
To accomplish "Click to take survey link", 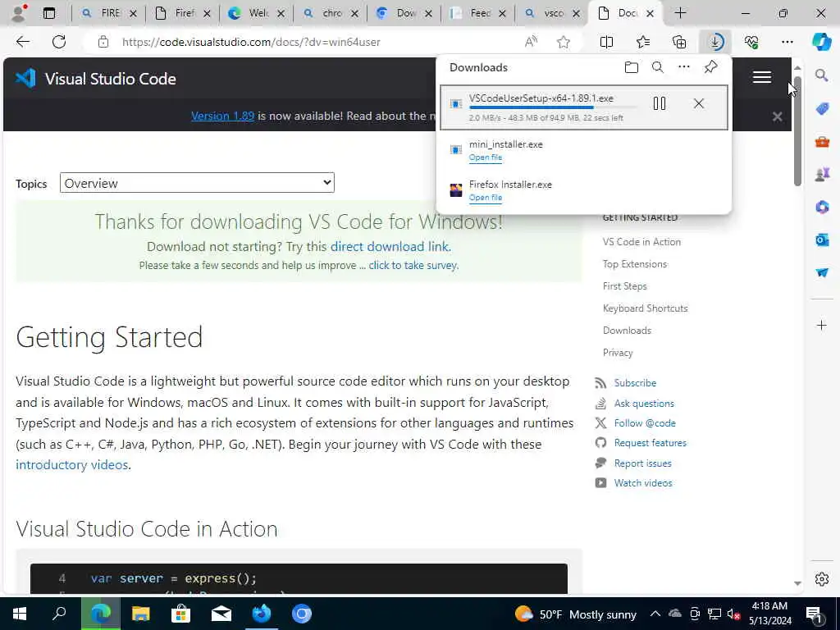I will pos(413,265).
